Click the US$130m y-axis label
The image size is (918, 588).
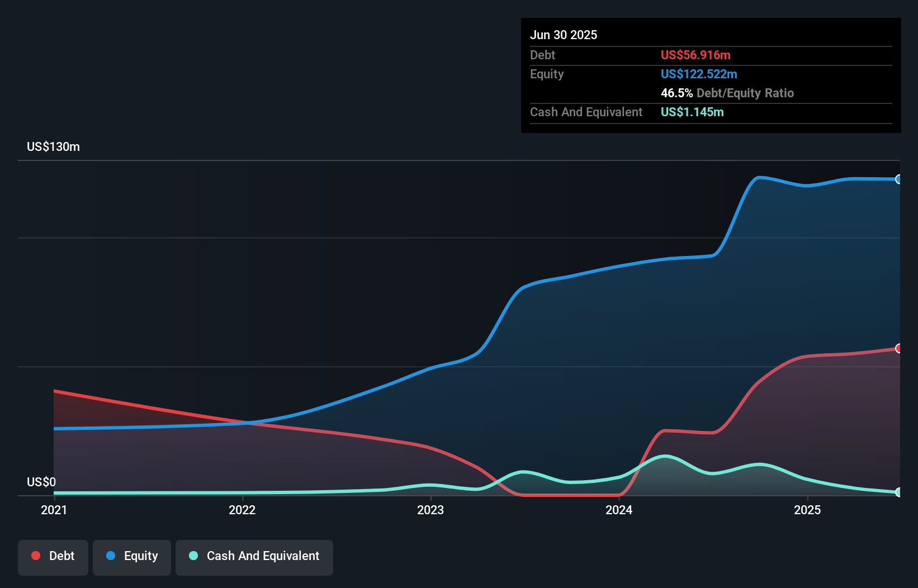[x=53, y=146]
